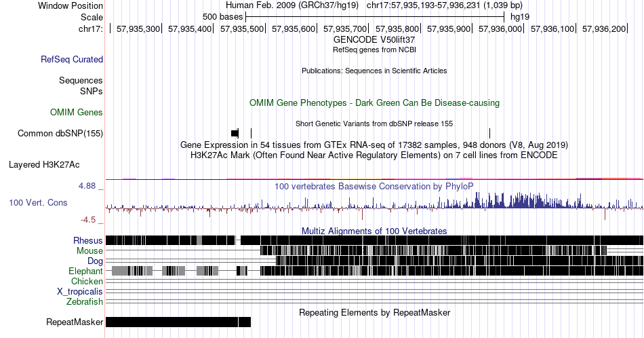The height and width of the screenshot is (338, 644).
Task: Click the X_tropicalis alignment label
Action: (80, 291)
